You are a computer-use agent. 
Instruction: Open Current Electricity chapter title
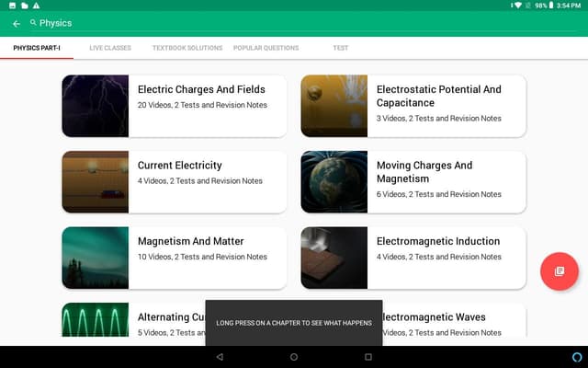tap(180, 166)
